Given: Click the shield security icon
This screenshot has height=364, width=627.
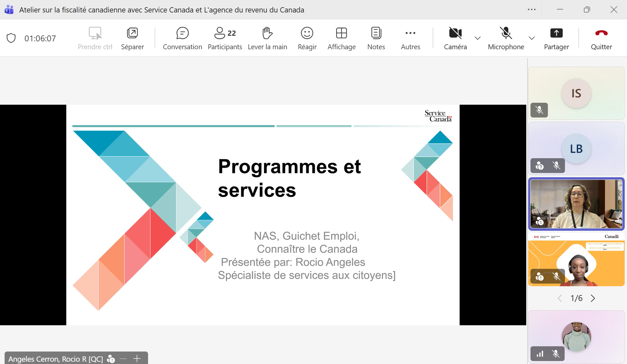Looking at the screenshot, I should coord(11,38).
